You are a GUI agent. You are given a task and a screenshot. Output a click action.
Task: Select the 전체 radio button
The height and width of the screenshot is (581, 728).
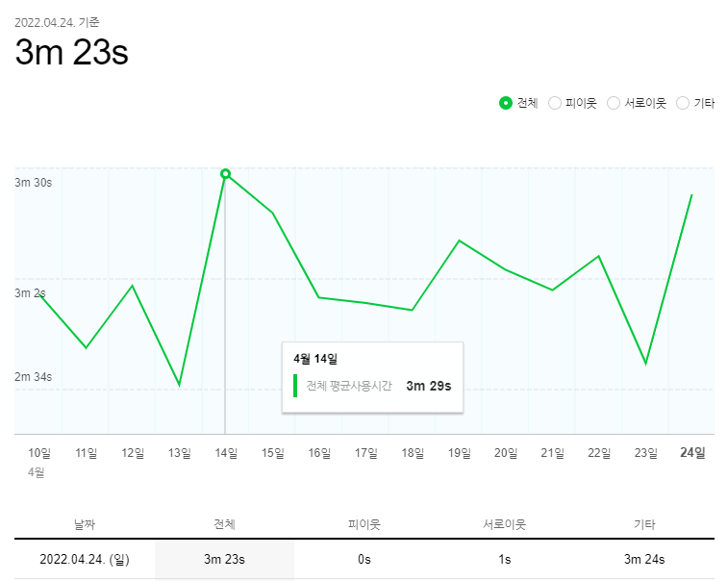506,103
